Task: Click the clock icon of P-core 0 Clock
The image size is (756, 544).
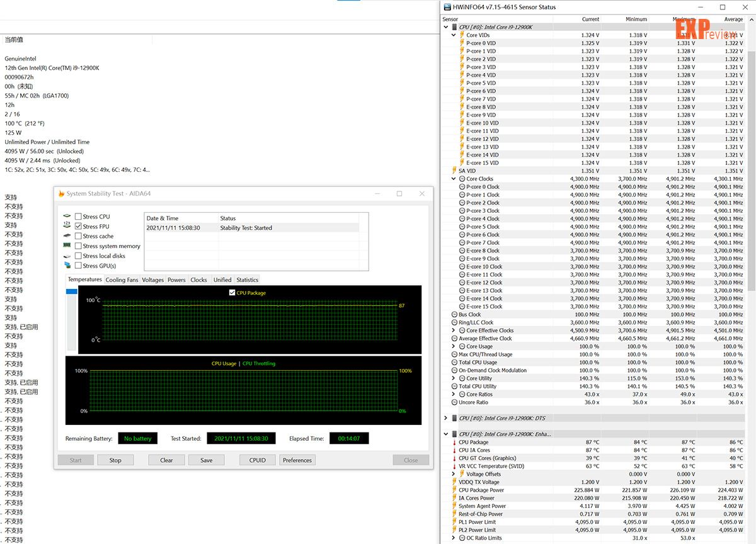Action: tap(462, 187)
